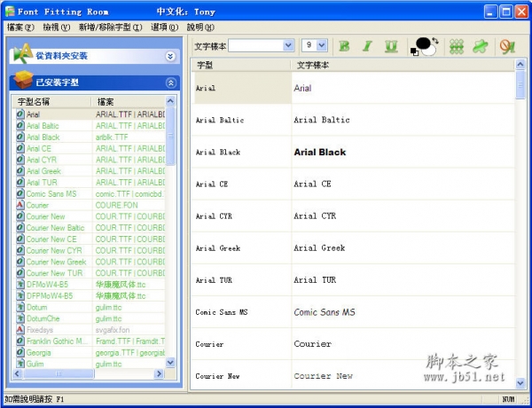Select Comic Sans MS in installed list

coord(51,194)
